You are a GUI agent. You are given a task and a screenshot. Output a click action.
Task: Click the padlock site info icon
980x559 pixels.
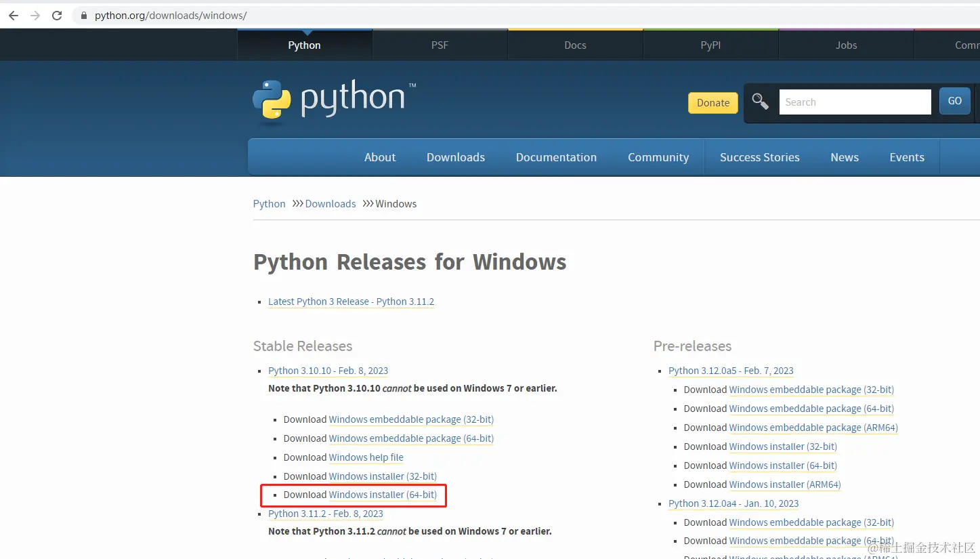pos(83,16)
